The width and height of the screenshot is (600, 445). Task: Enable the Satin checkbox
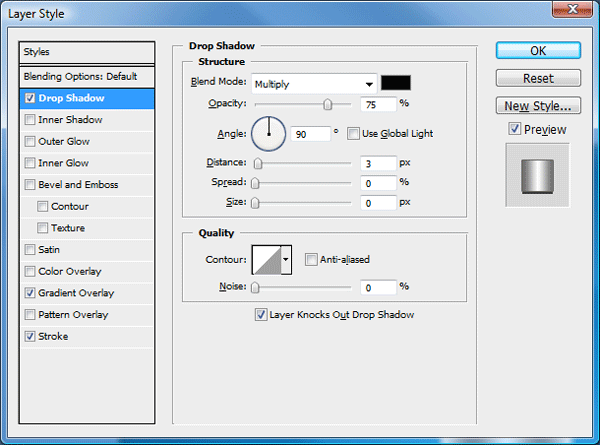30,250
